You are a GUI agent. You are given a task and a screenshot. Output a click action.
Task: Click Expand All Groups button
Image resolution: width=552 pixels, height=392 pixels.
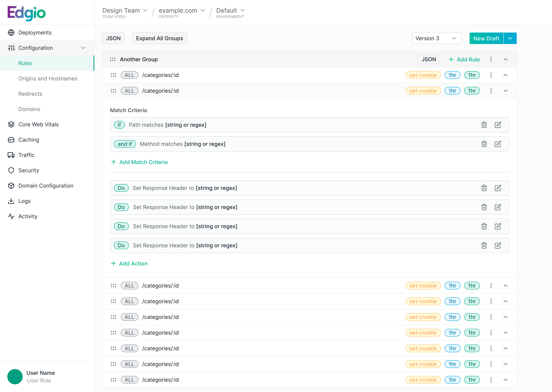159,38
